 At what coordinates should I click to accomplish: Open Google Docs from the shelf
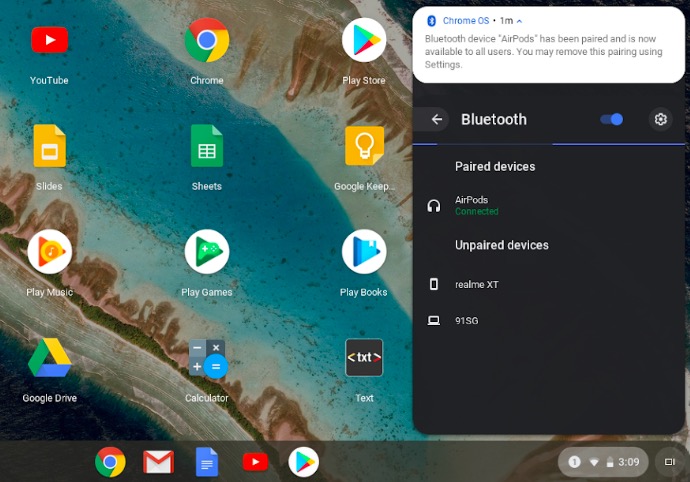pos(207,462)
